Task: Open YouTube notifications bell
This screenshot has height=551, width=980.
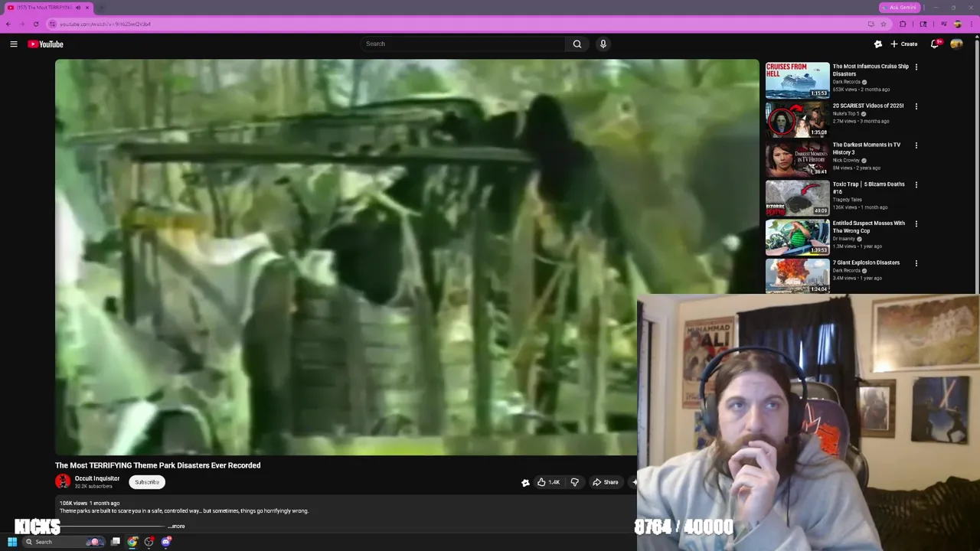Action: [935, 44]
